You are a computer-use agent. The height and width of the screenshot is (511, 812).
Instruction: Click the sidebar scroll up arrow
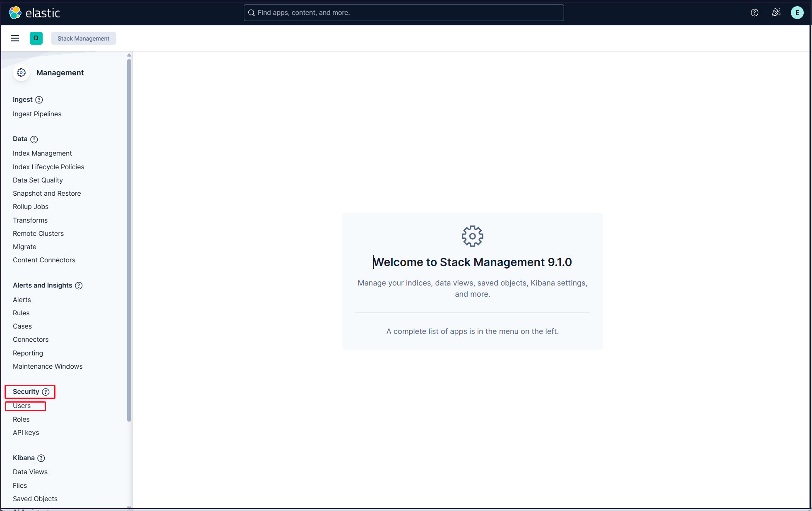point(129,55)
